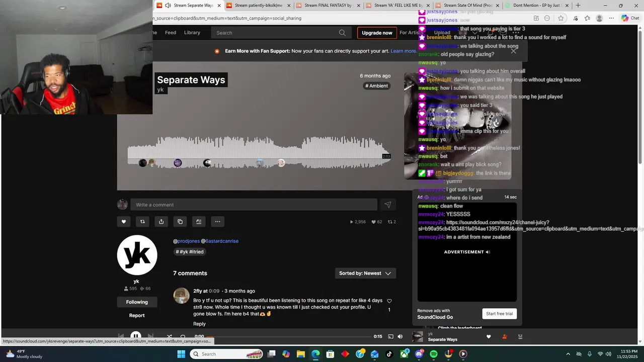Open the Edge favorites list icon
This screenshot has width=644, height=362.
coord(587,18)
